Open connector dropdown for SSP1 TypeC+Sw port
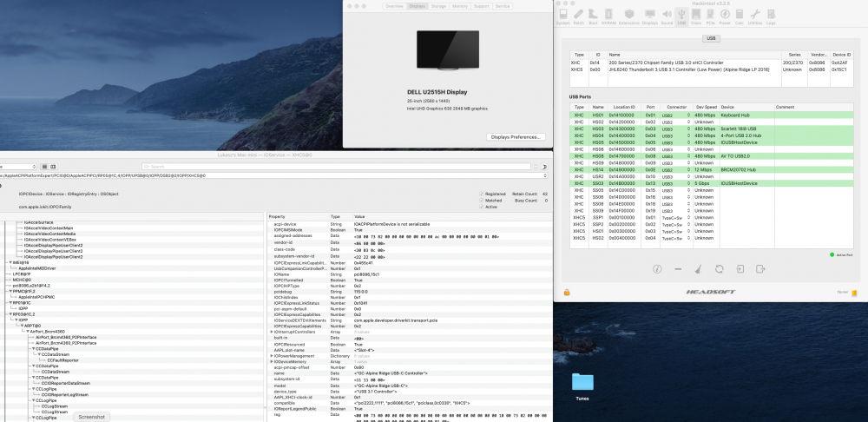 pyautogui.click(x=675, y=218)
